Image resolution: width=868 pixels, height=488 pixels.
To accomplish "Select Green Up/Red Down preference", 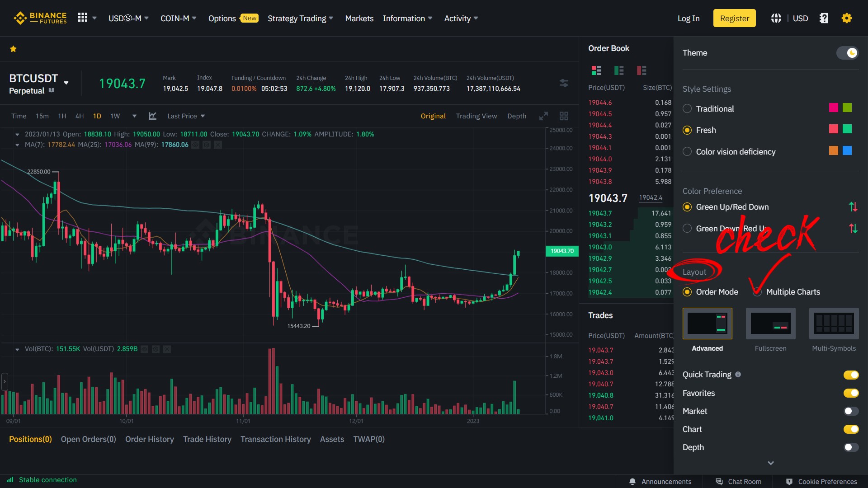I will coord(687,207).
